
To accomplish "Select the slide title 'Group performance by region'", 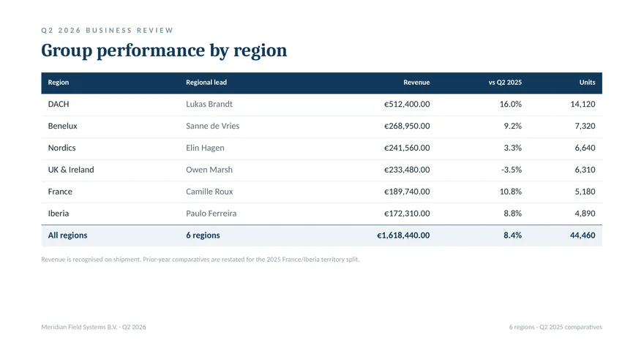I will coord(164,51).
